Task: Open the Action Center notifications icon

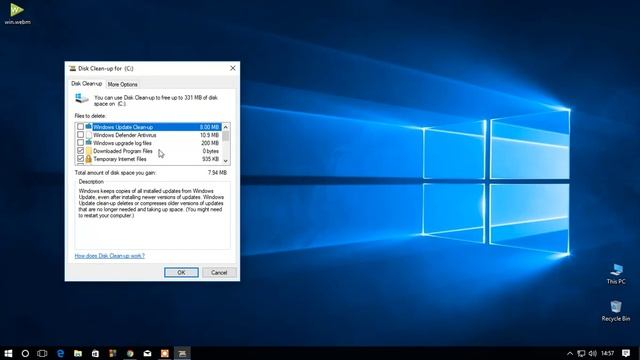Action: click(626, 353)
